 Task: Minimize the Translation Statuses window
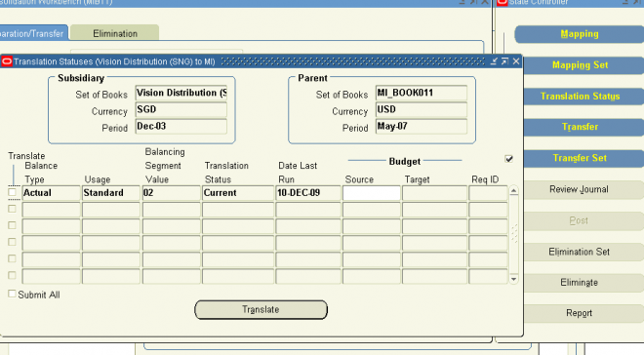point(494,61)
